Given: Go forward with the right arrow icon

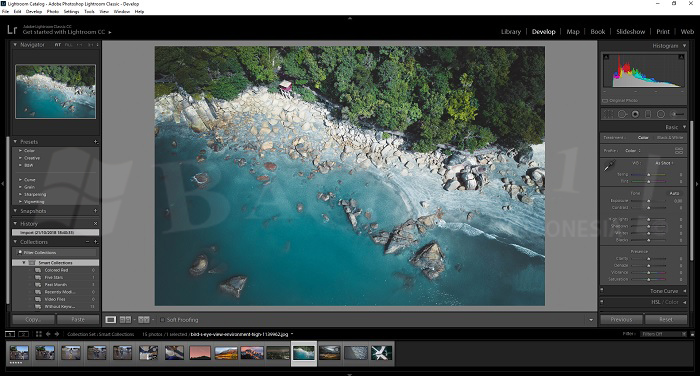Looking at the screenshot, I should coord(57,334).
